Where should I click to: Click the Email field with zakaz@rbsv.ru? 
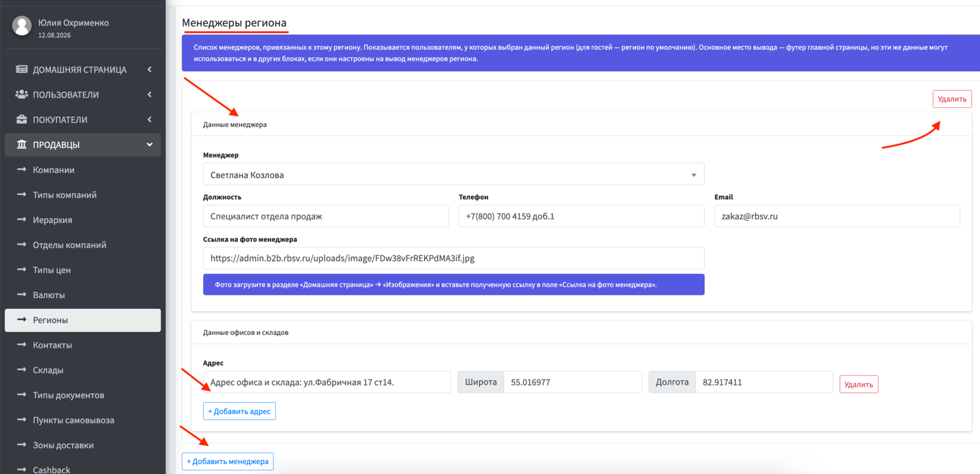pos(837,216)
